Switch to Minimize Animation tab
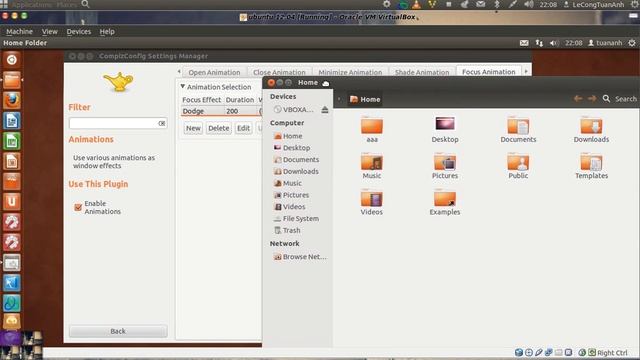 350,72
